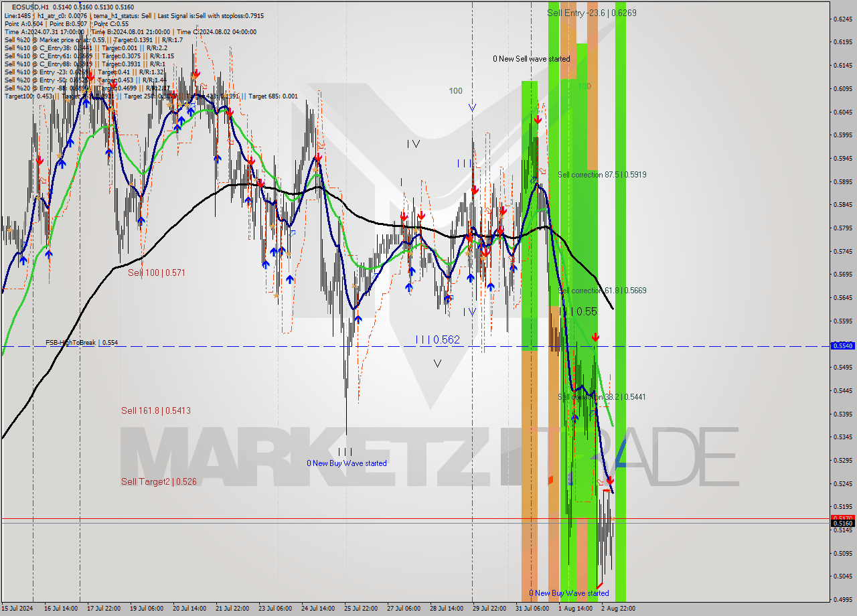Click the black 0.5160 current price tag

(x=842, y=524)
